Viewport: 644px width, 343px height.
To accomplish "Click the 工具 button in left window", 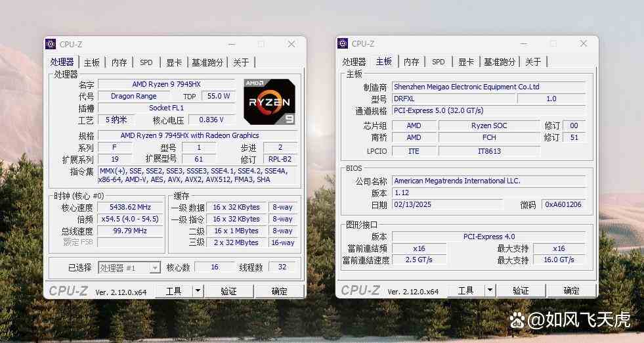I will coord(174,291).
